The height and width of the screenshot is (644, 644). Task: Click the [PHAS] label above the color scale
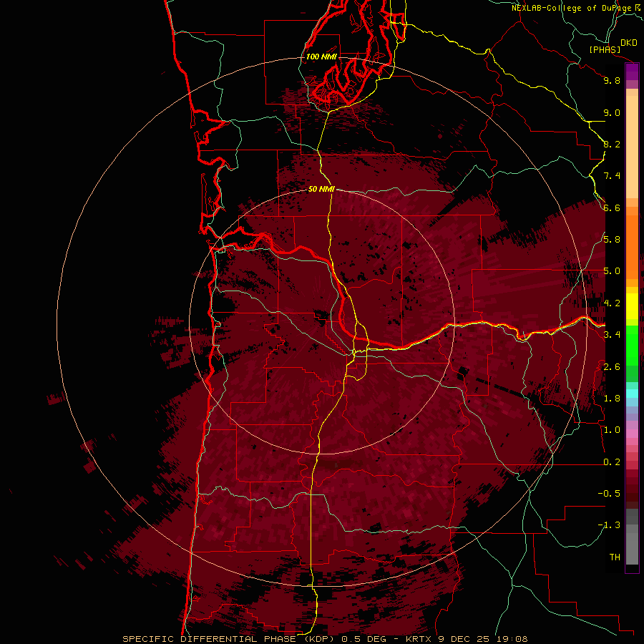[604, 50]
